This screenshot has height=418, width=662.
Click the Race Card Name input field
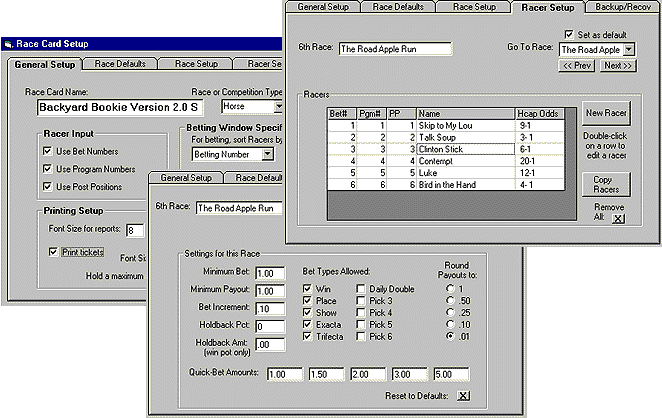120,107
